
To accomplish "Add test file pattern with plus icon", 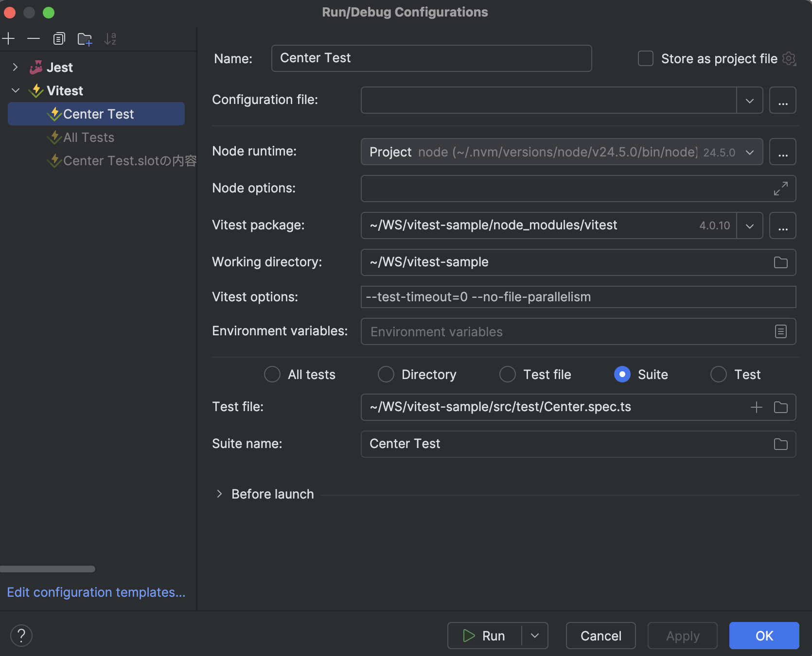I will (x=757, y=407).
